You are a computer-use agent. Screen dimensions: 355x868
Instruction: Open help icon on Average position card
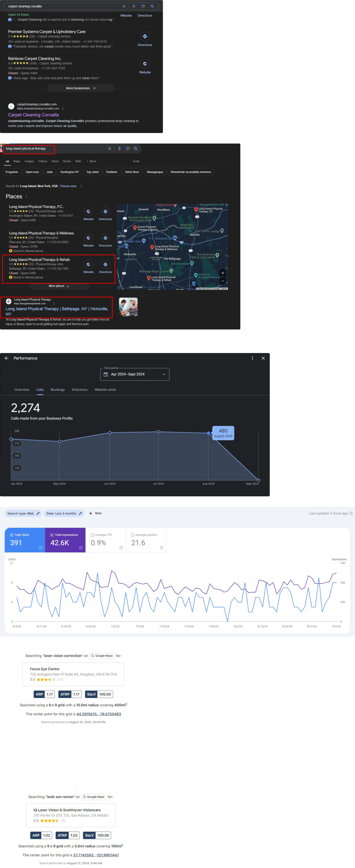(162, 548)
